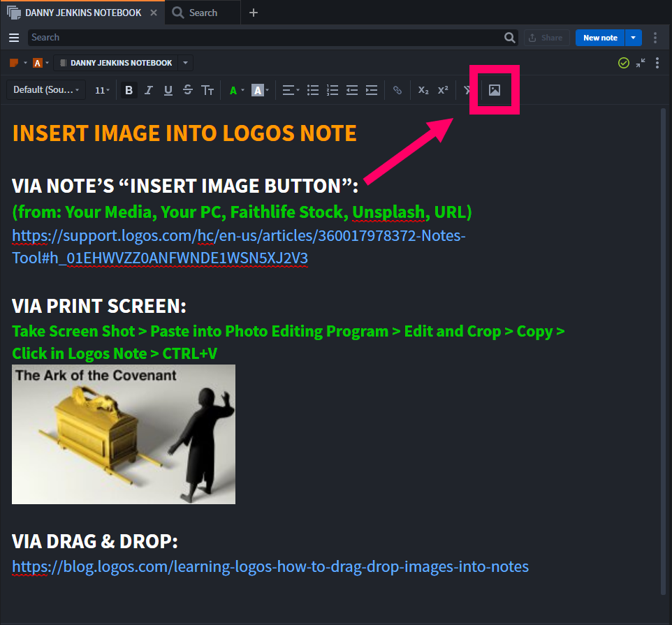Viewport: 672px width, 625px height.
Task: Click the collapse note editor arrows icon
Action: 641,63
